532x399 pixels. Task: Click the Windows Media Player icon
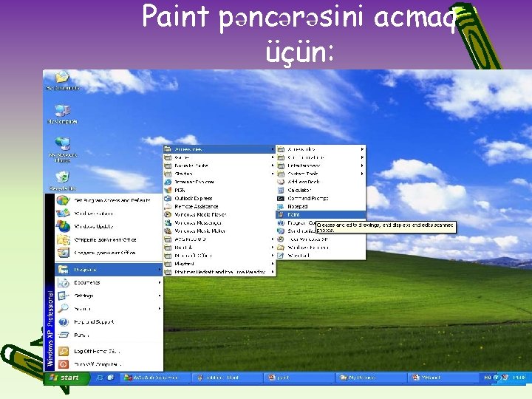tap(168, 214)
